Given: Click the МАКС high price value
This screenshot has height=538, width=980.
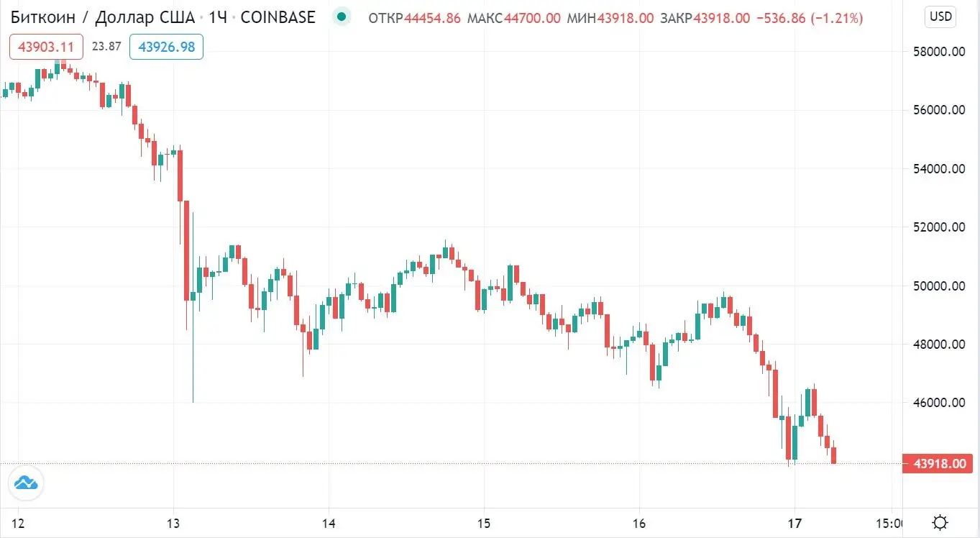Looking at the screenshot, I should pos(535,19).
